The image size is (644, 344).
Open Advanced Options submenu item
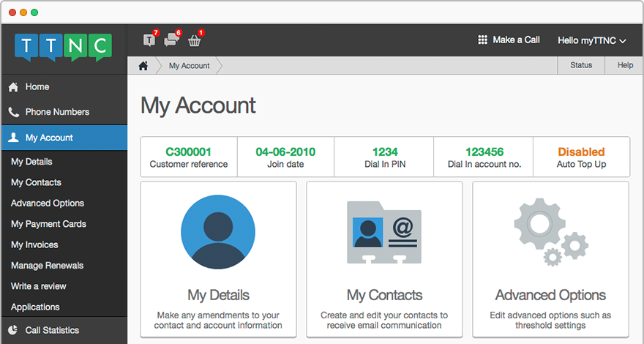pos(48,203)
